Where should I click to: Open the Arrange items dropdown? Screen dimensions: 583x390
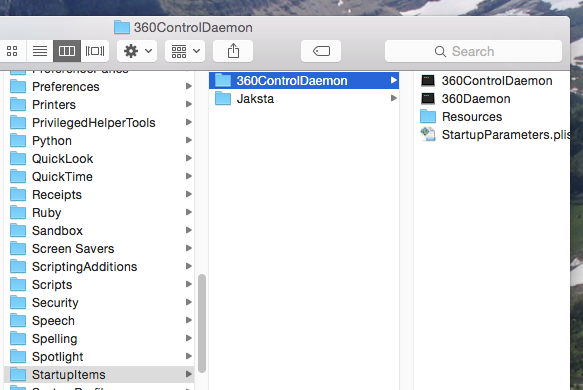coord(185,51)
